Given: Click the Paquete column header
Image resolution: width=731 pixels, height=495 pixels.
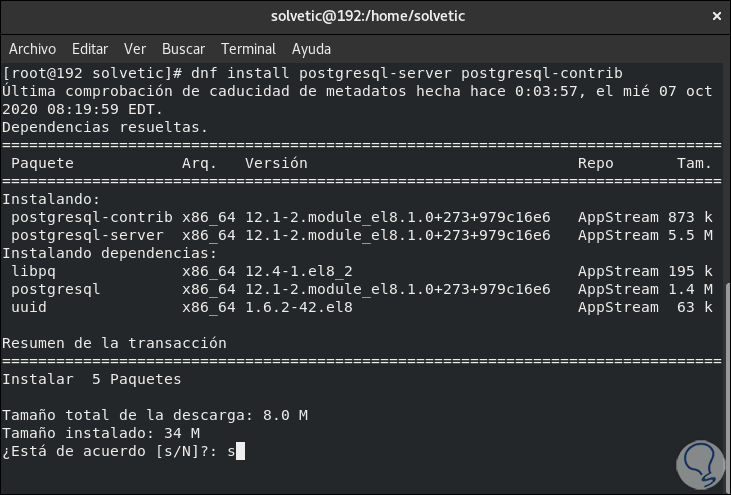Looking at the screenshot, I should (x=42, y=163).
